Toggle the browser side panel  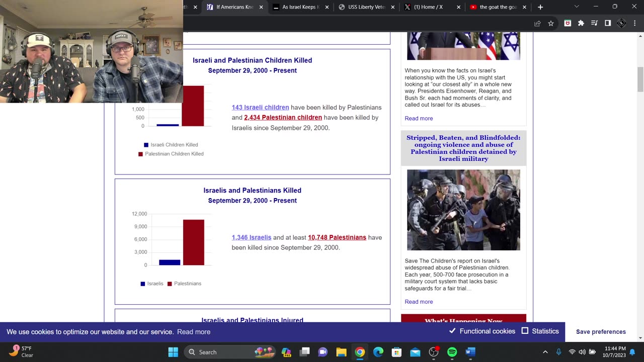click(x=608, y=23)
